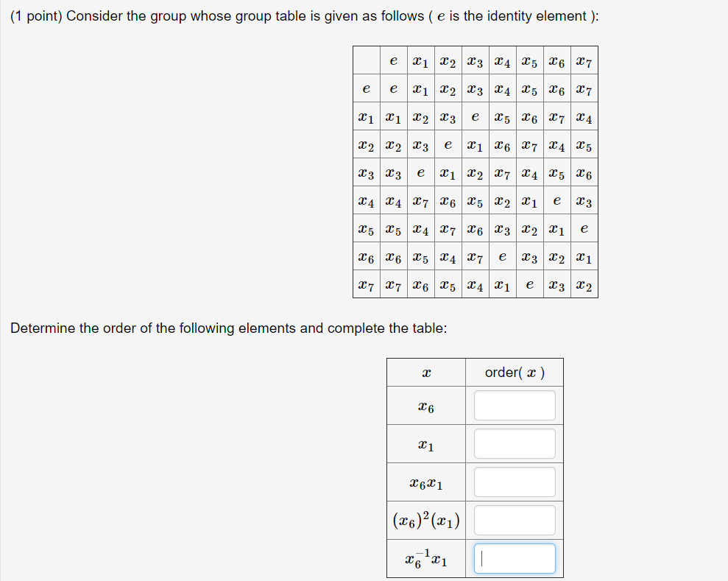The height and width of the screenshot is (581, 728).
Task: Click the x2 row label in group table
Action: point(366,145)
